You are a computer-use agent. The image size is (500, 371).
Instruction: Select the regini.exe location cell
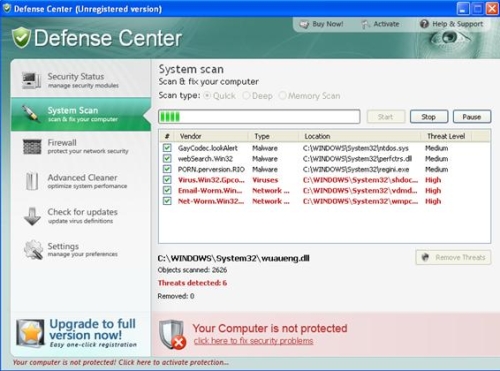tap(356, 169)
